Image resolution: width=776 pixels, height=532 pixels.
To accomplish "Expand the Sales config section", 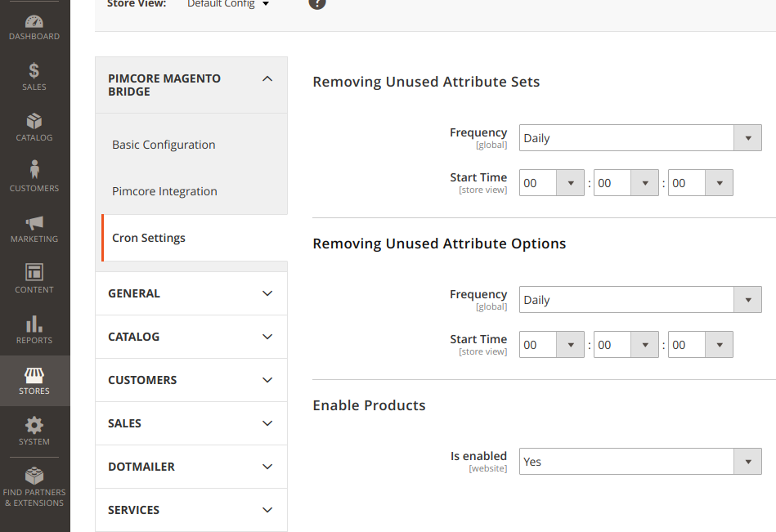I will [191, 424].
